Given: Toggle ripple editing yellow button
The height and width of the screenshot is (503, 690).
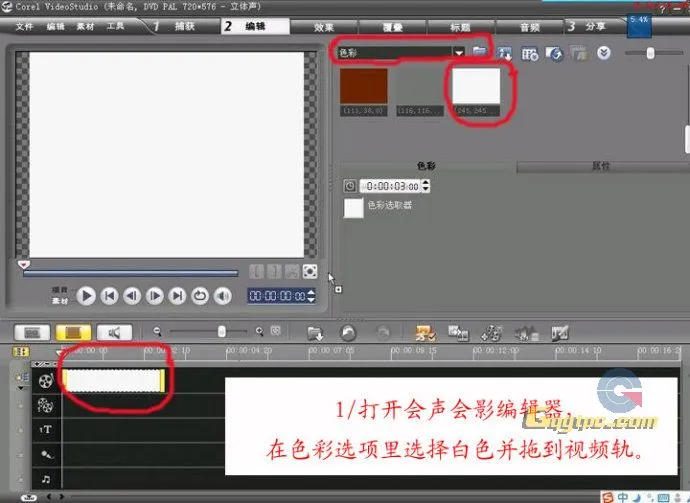Looking at the screenshot, I should point(21,352).
